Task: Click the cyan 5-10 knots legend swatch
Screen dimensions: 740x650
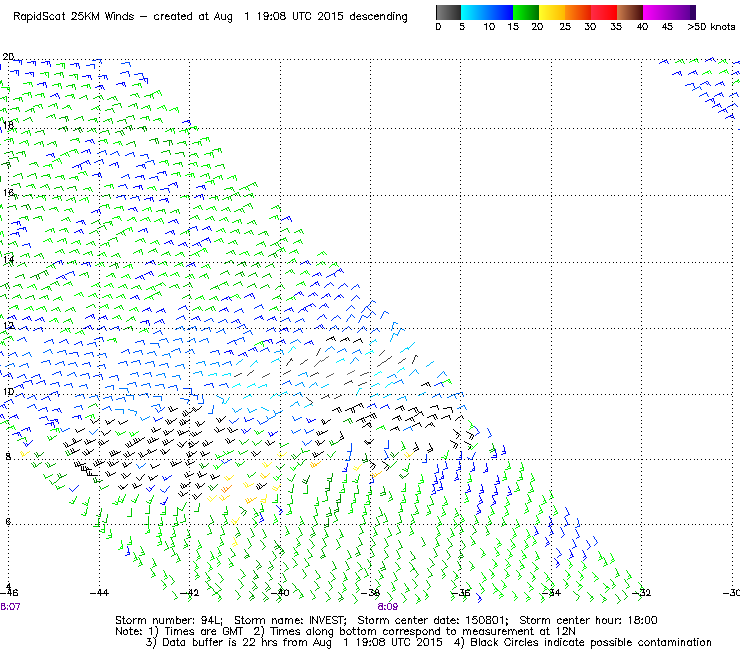Action: tap(473, 12)
